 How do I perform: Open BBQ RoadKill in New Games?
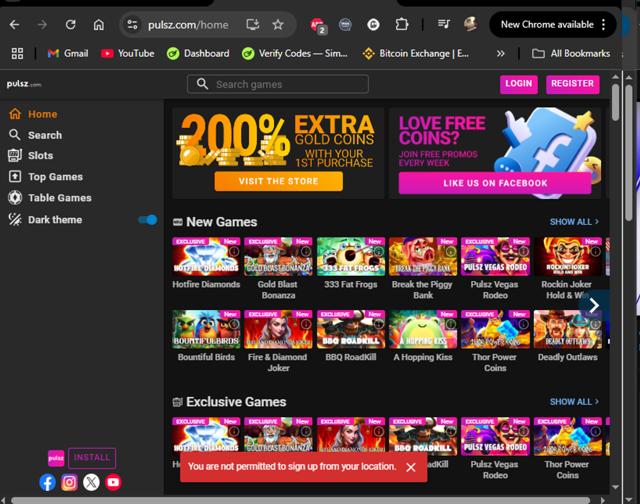(351, 329)
